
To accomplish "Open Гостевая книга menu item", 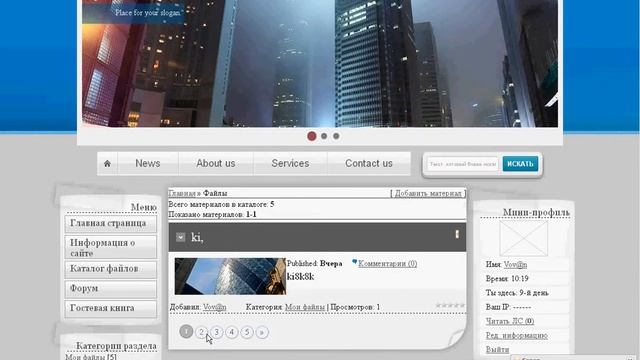I will pos(111,309).
